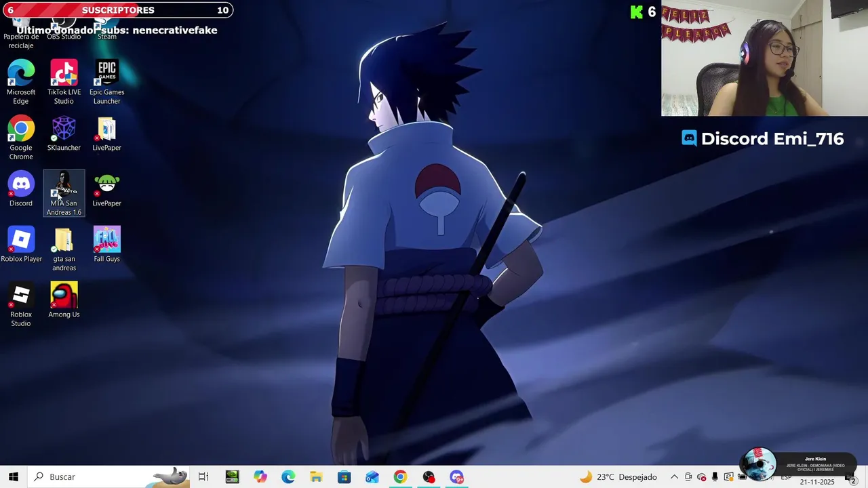The image size is (868, 488).
Task: Select MTA San Andreas 1.6 icon
Action: 64,193
